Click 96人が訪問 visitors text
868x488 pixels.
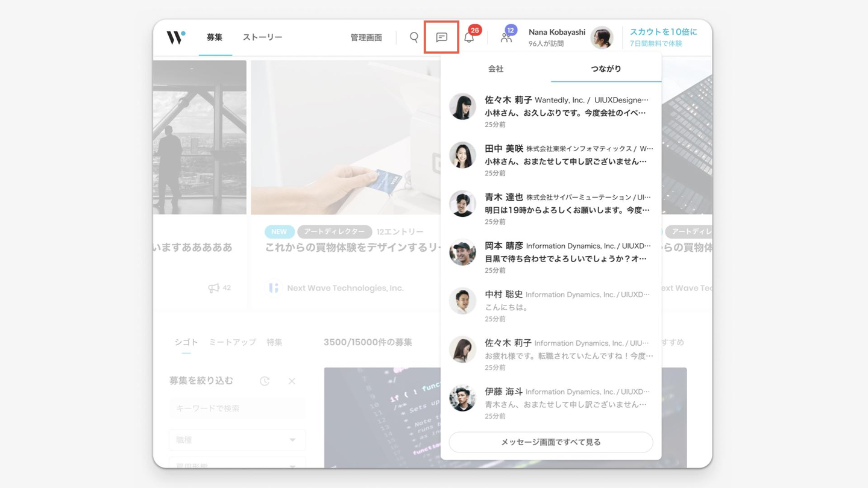546,44
